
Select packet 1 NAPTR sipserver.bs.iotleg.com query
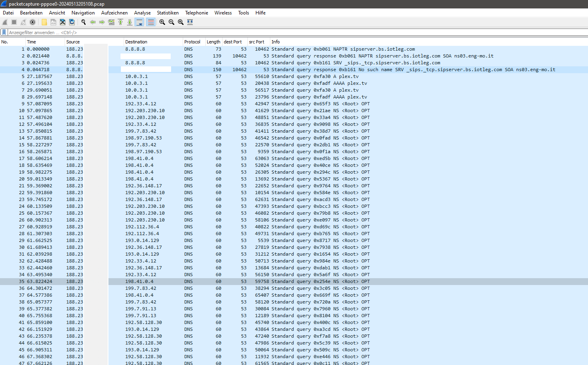pos(294,49)
